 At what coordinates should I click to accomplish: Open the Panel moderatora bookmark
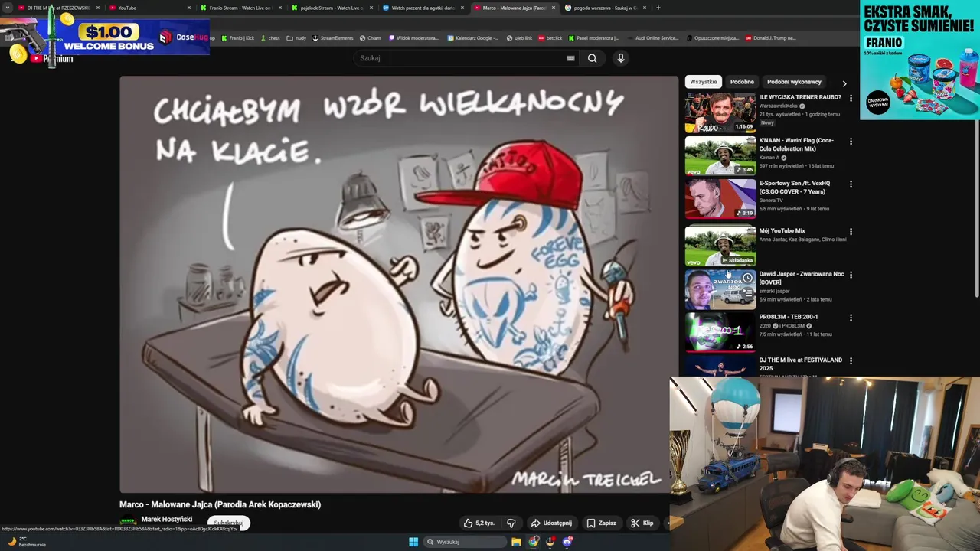click(x=593, y=38)
